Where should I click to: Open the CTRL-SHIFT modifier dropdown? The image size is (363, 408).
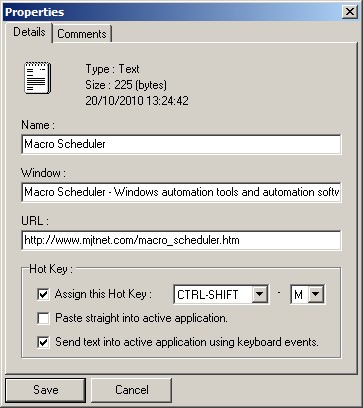(259, 295)
